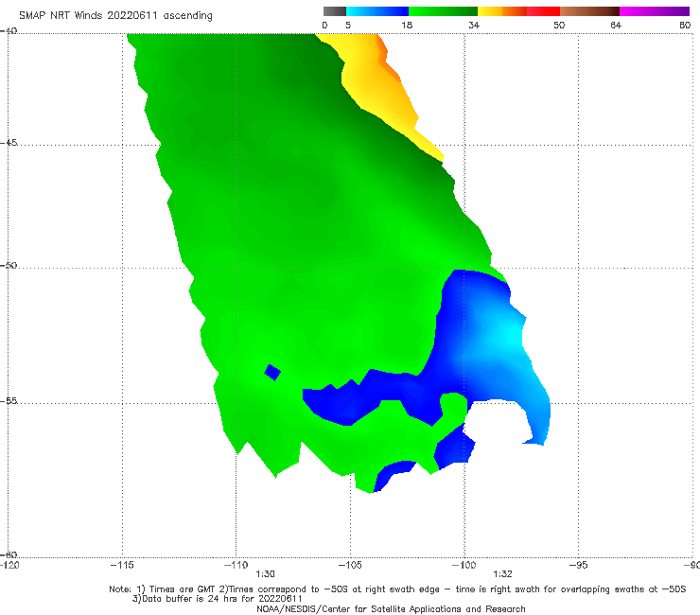Image resolution: width=700 pixels, height=615 pixels.
Task: Click the swath time label '1:30'
Action: click(x=265, y=574)
